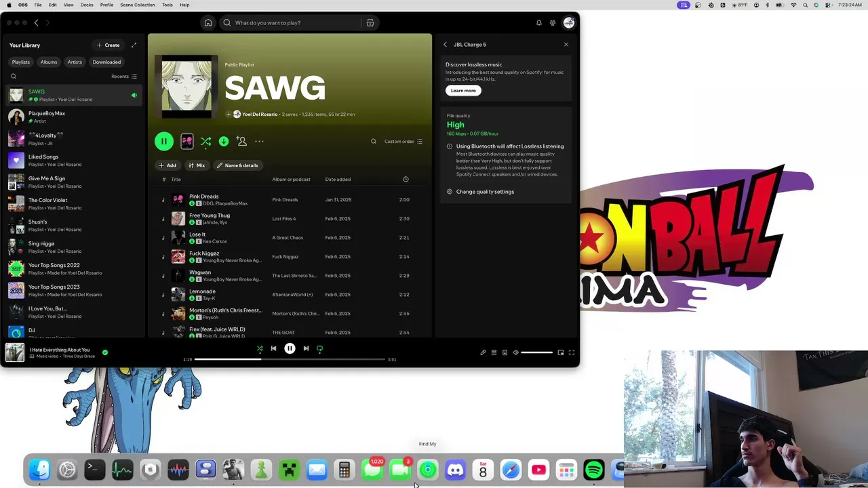The height and width of the screenshot is (488, 868).
Task: Filter library by Albums
Action: point(49,62)
